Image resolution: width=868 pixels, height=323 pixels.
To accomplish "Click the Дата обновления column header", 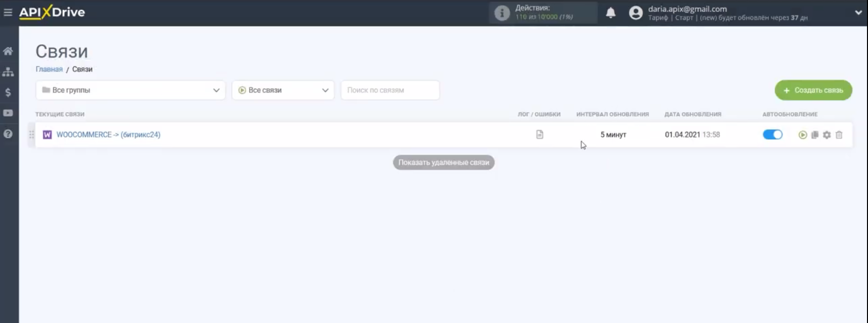I will [693, 114].
